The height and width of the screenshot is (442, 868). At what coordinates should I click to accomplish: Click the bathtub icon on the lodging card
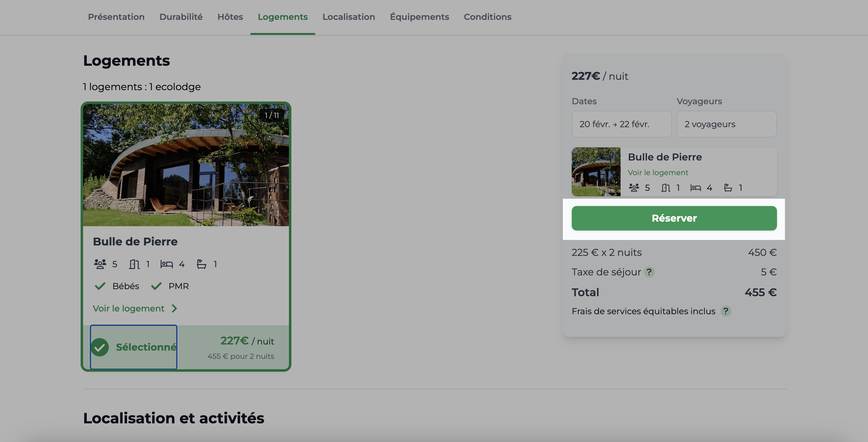pos(202,264)
